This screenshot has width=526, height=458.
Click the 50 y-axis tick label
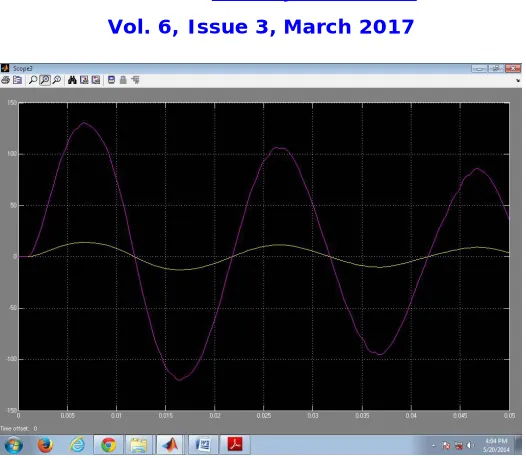coord(13,205)
